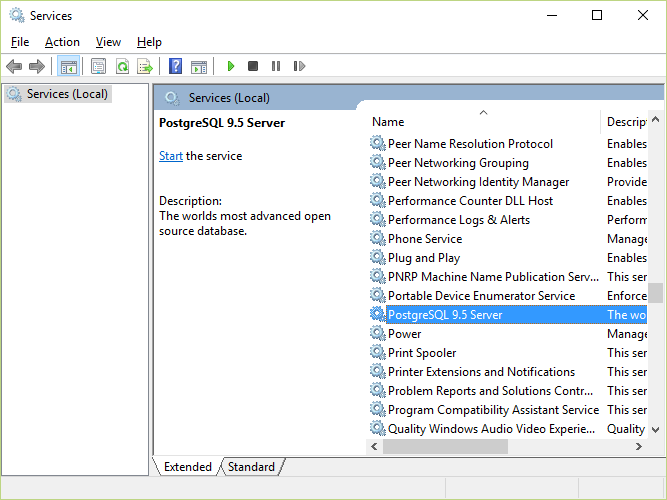Click gear icon beside PostgreSQL 9.5 Server
Viewport: 667px width, 500px height.
(378, 314)
